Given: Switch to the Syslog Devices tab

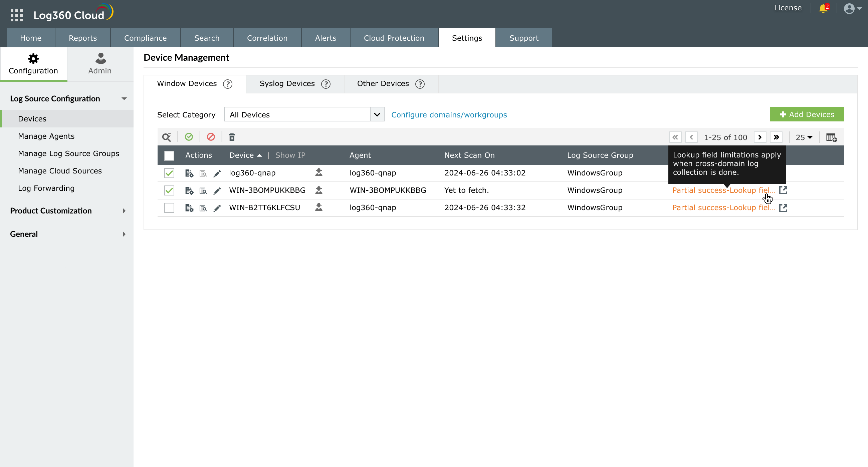Looking at the screenshot, I should (x=287, y=83).
